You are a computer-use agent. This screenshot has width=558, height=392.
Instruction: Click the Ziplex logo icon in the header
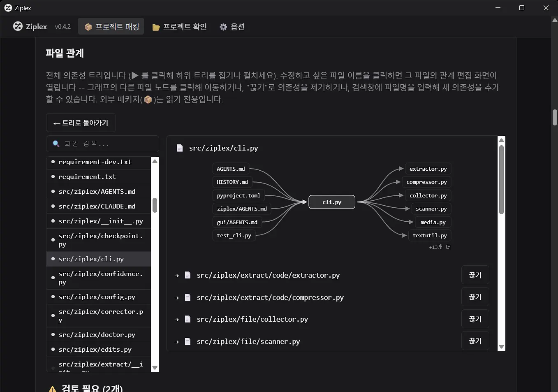[x=18, y=26]
